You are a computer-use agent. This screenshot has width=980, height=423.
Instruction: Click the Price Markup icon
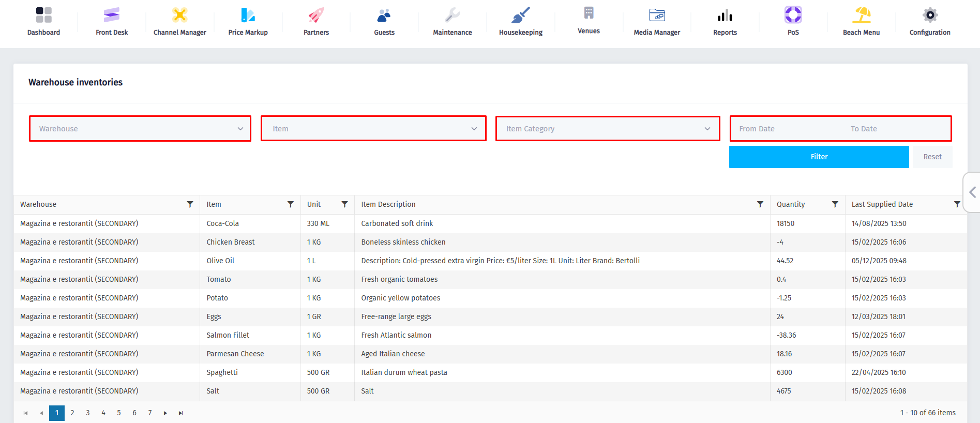coord(248,16)
